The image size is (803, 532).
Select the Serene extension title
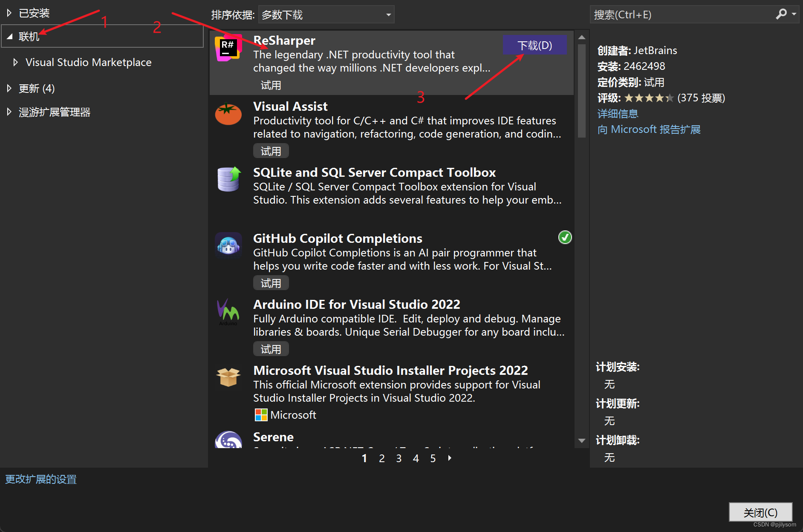(x=273, y=437)
